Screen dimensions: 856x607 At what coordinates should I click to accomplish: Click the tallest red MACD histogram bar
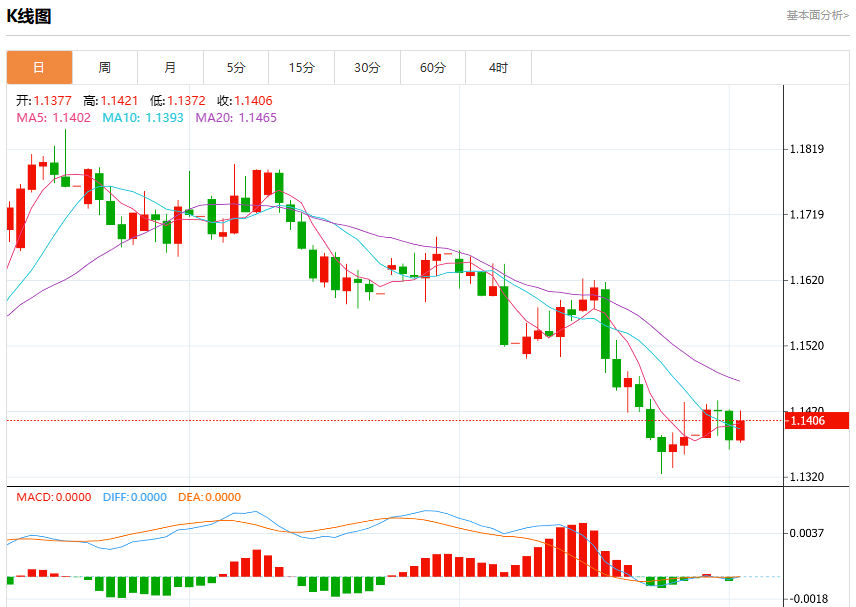tap(583, 550)
